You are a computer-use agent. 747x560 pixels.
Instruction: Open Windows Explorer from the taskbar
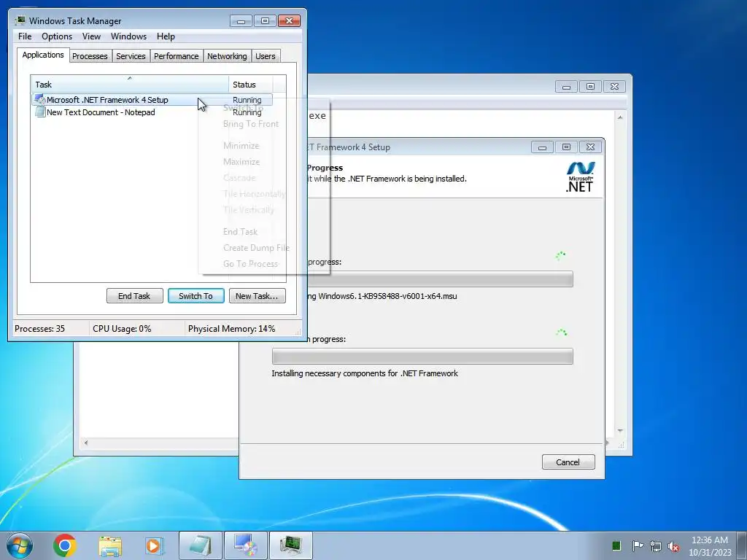(110, 545)
